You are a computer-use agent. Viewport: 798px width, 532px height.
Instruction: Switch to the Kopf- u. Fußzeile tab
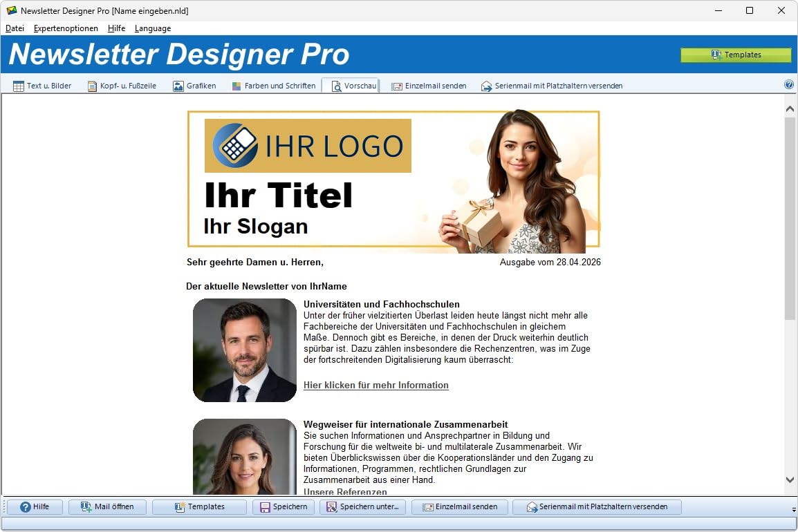pyautogui.click(x=122, y=86)
